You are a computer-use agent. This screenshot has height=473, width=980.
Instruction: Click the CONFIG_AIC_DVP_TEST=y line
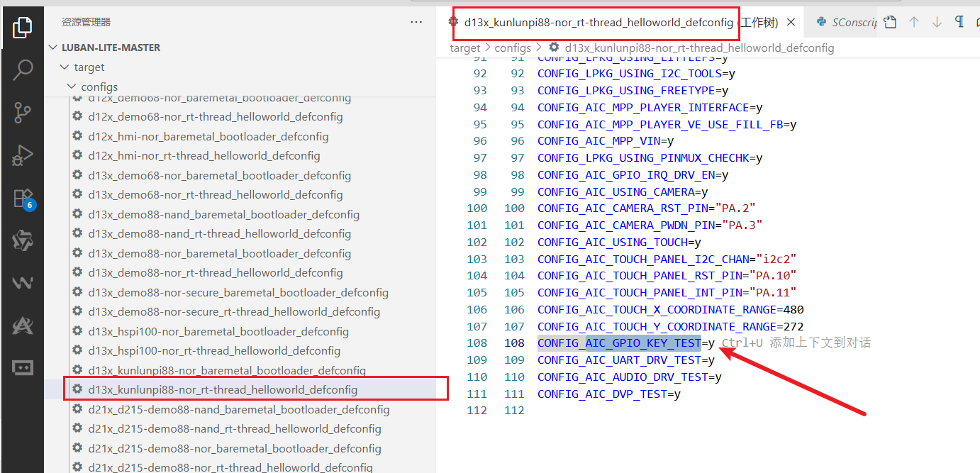(609, 394)
